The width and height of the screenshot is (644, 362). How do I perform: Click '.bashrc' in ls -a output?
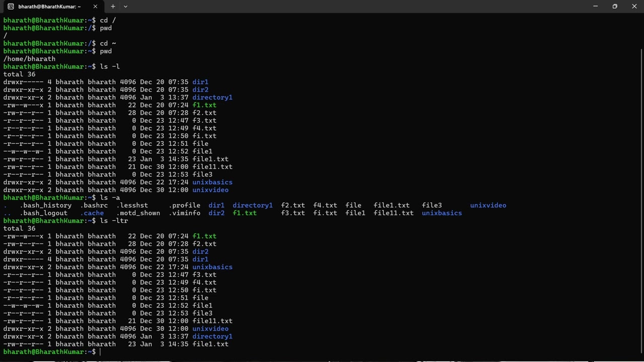pos(94,205)
